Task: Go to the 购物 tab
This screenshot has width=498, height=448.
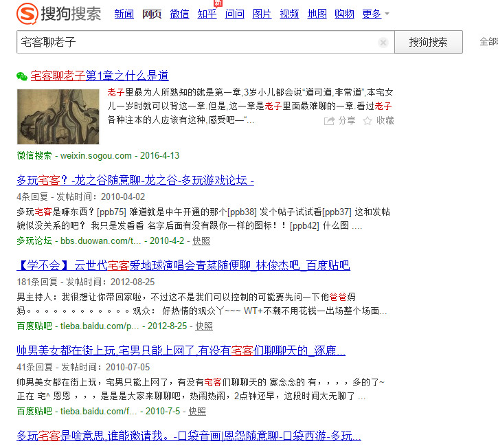Action: pyautogui.click(x=344, y=14)
